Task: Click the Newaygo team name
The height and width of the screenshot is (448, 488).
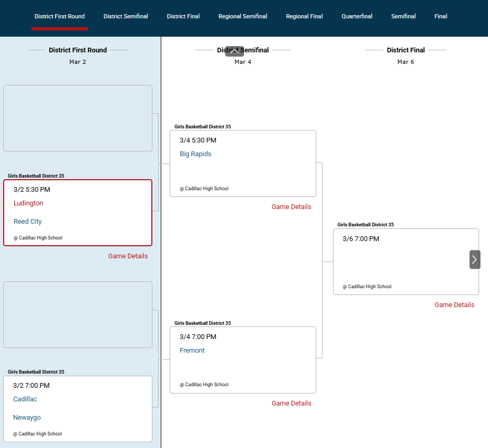Action: [x=27, y=418]
